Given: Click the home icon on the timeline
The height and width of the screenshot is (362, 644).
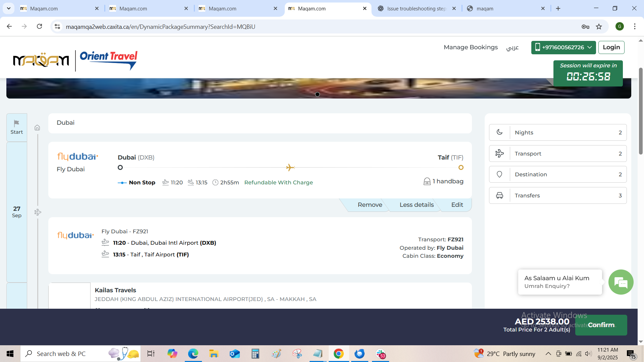Looking at the screenshot, I should [37, 128].
